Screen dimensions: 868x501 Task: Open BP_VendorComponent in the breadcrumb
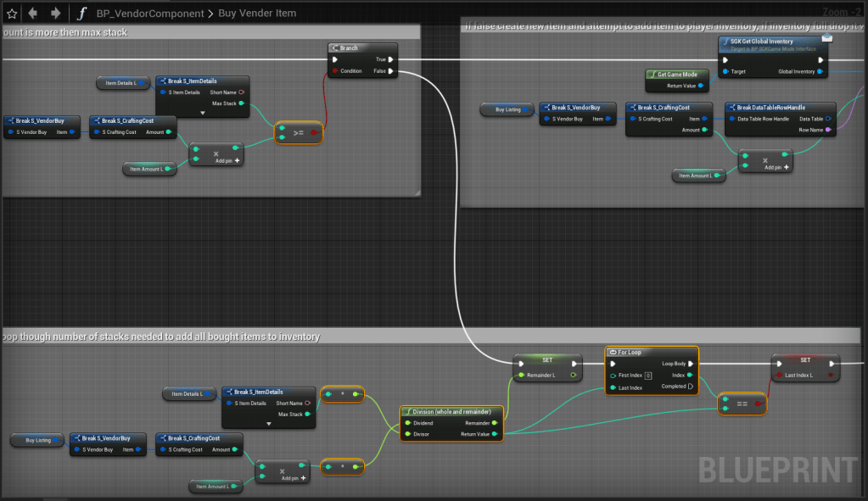149,14
